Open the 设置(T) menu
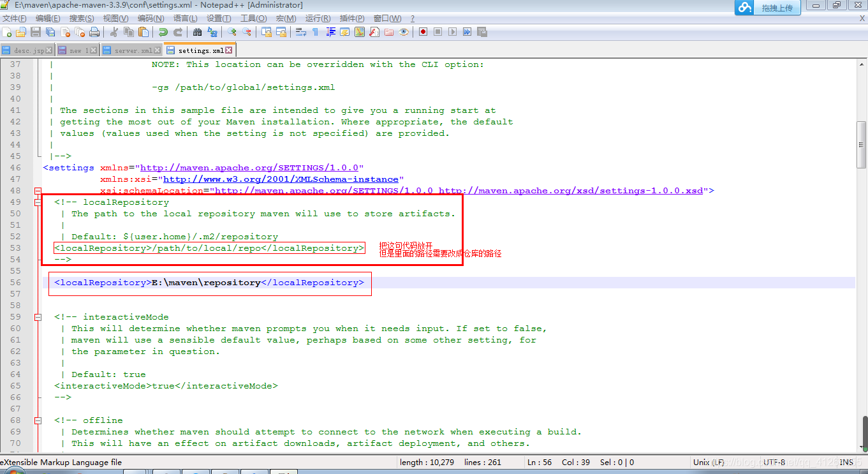868x474 pixels. click(219, 19)
